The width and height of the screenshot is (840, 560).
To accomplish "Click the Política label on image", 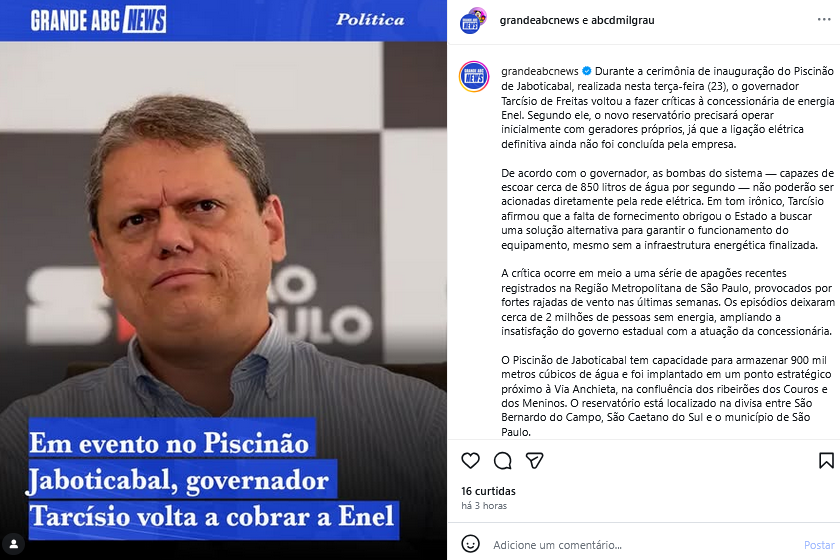I will pyautogui.click(x=370, y=20).
